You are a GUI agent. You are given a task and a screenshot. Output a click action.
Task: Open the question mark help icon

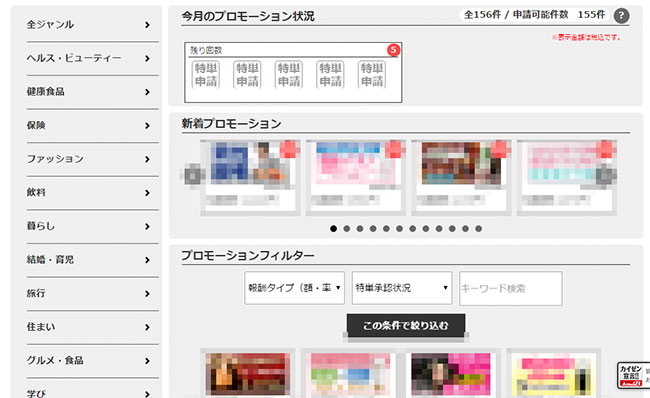[x=621, y=16]
